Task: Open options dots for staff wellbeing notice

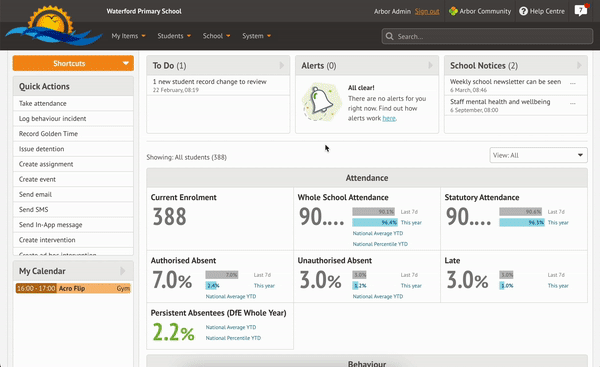Action: 573,103
